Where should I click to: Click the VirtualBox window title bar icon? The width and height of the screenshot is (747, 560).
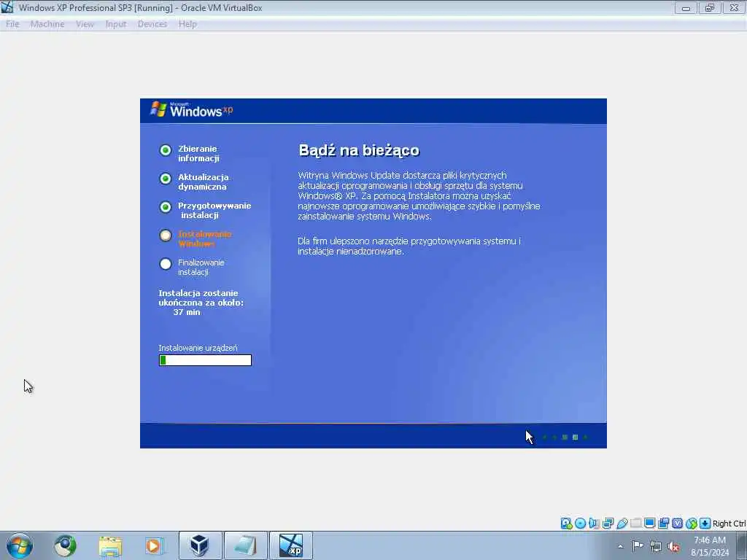tap(7, 7)
